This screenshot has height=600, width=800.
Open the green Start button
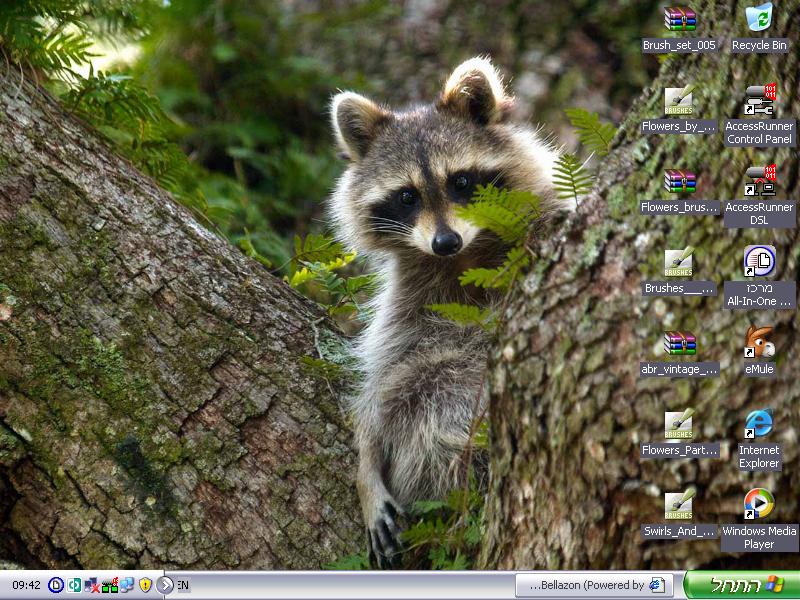click(x=742, y=585)
